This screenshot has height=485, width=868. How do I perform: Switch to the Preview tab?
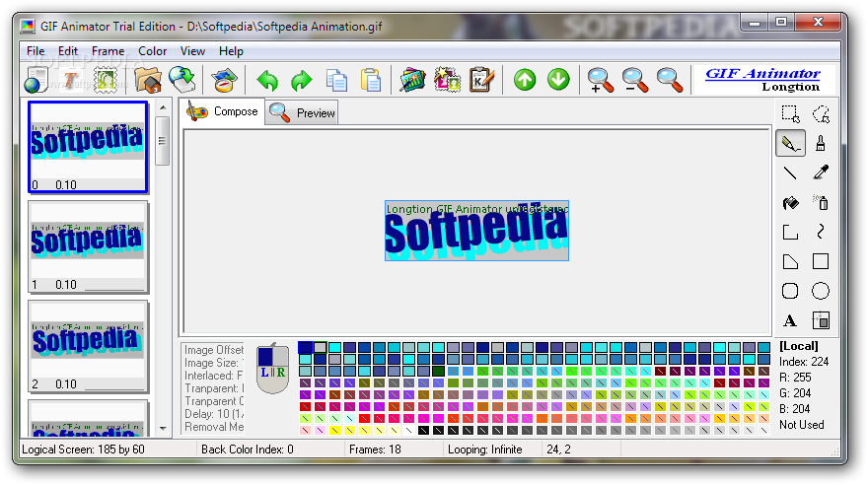pos(302,112)
